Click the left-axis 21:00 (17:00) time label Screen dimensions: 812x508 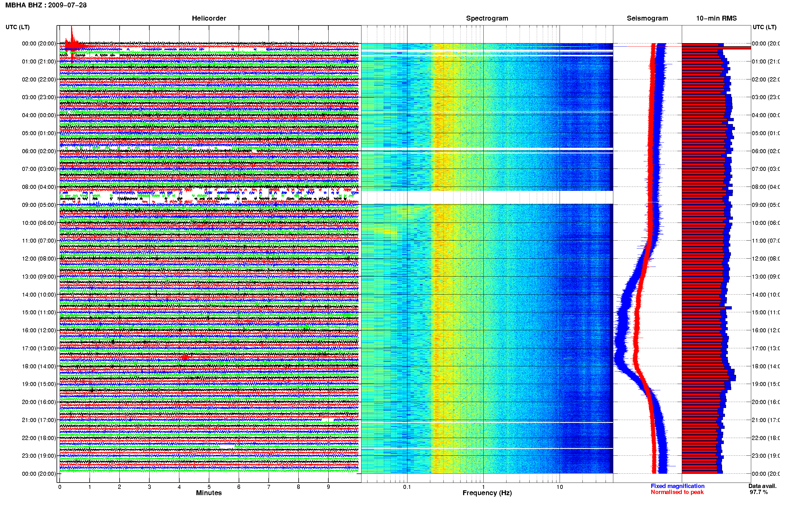coord(39,420)
